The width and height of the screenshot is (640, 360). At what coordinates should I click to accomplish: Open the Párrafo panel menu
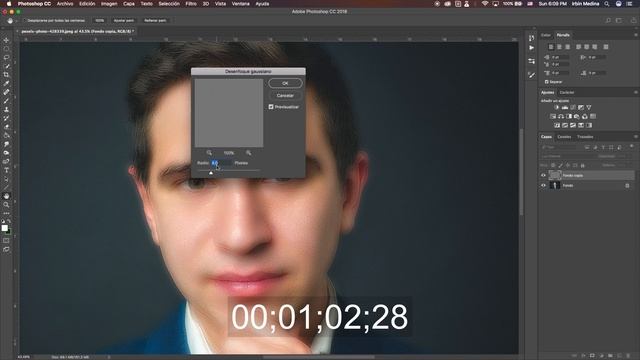click(x=636, y=35)
